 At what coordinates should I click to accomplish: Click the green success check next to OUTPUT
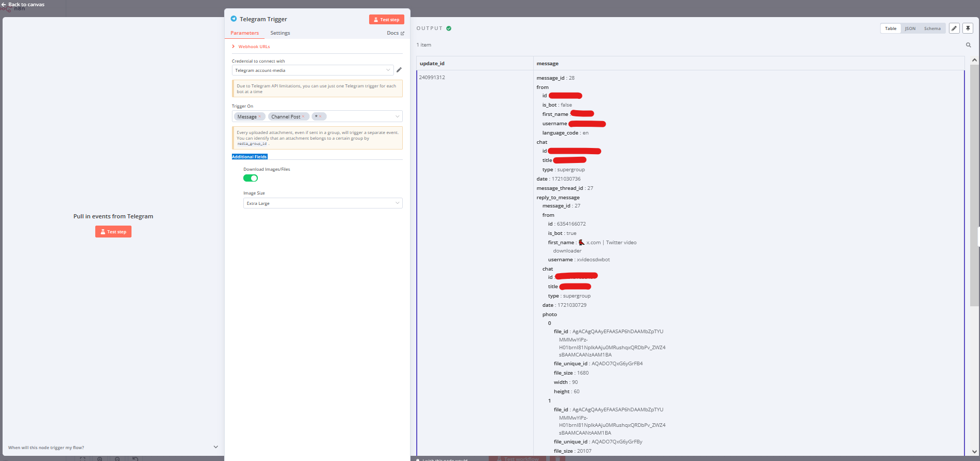449,28
